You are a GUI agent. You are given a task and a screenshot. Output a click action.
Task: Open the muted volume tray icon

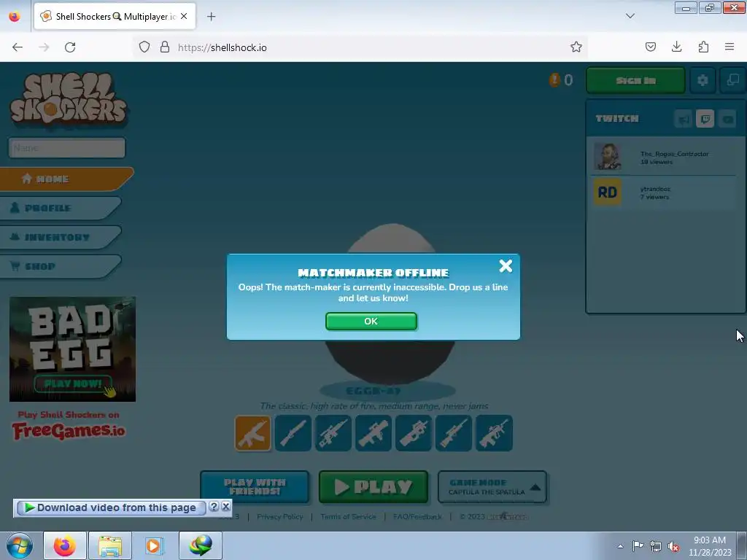tap(673, 546)
